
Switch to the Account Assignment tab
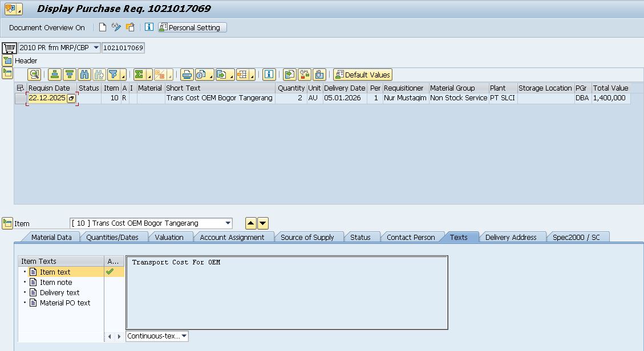point(232,237)
